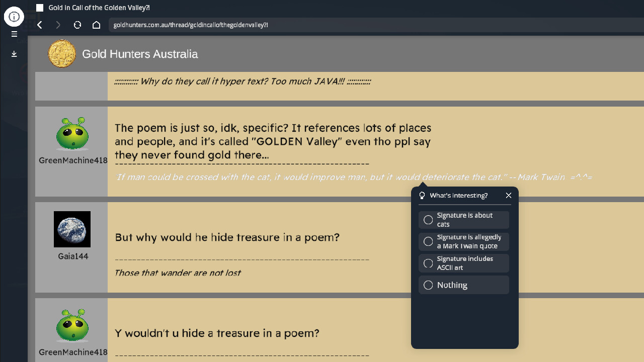
Task: Click the download arrow icon
Action: (14, 54)
